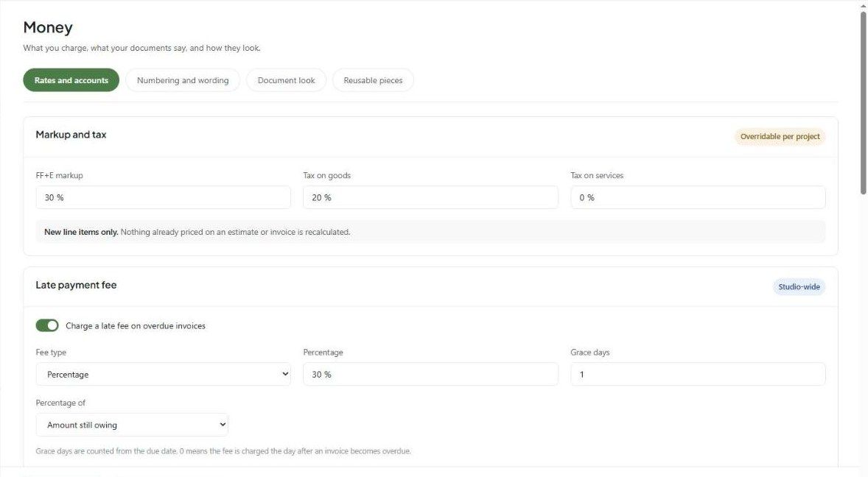Open the Fee type dropdown
Viewport: 868px width, 477px height.
pyautogui.click(x=164, y=374)
